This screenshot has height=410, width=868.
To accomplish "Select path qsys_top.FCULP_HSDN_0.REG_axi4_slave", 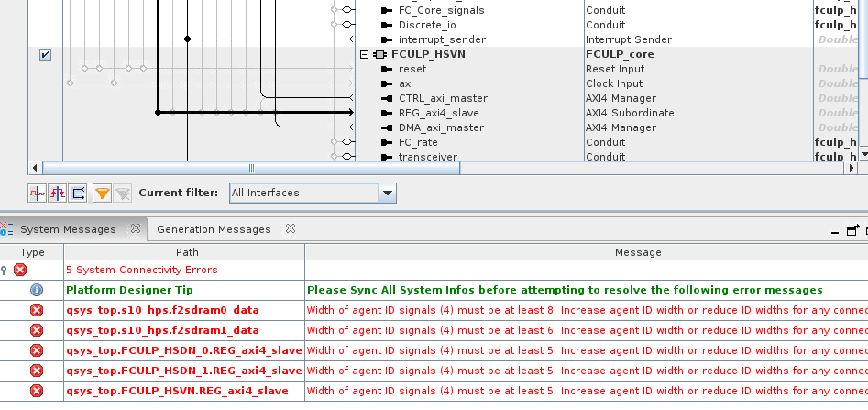I will 184,350.
